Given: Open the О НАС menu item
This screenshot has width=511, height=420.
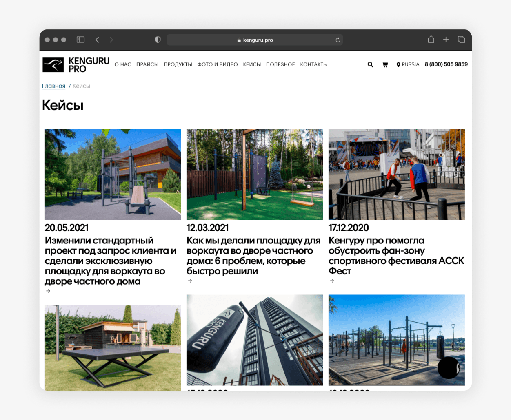Looking at the screenshot, I should pos(123,64).
